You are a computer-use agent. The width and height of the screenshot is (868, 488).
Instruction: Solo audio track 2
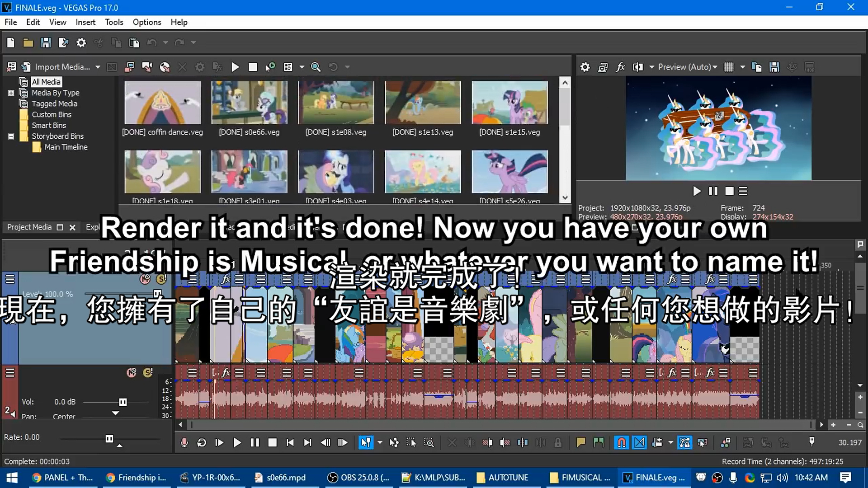(x=148, y=372)
